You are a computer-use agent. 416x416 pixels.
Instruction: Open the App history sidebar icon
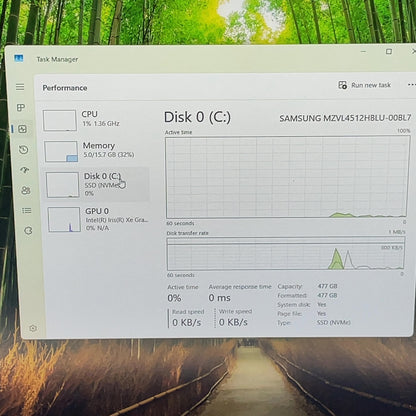24,150
